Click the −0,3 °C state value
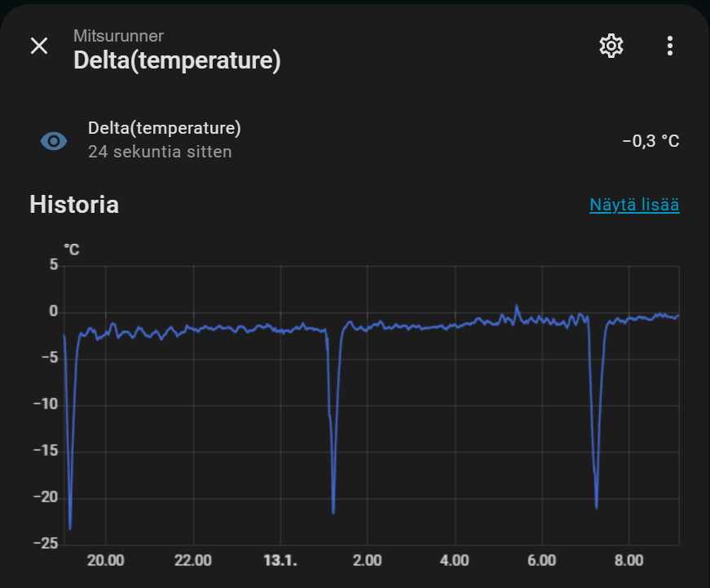 click(650, 141)
